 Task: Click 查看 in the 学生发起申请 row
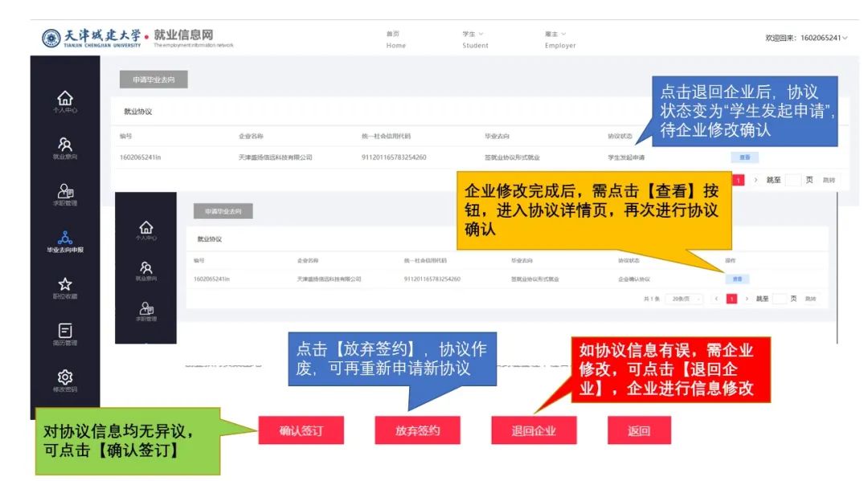coord(743,157)
